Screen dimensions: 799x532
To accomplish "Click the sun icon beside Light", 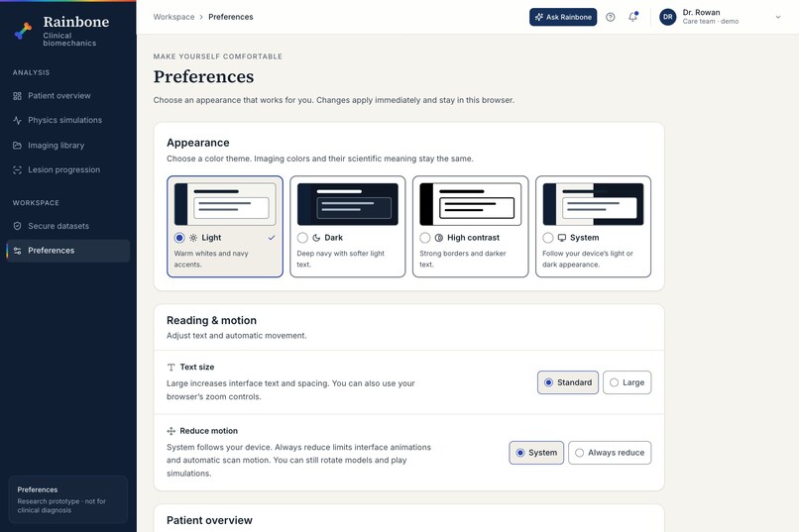I will tap(193, 238).
